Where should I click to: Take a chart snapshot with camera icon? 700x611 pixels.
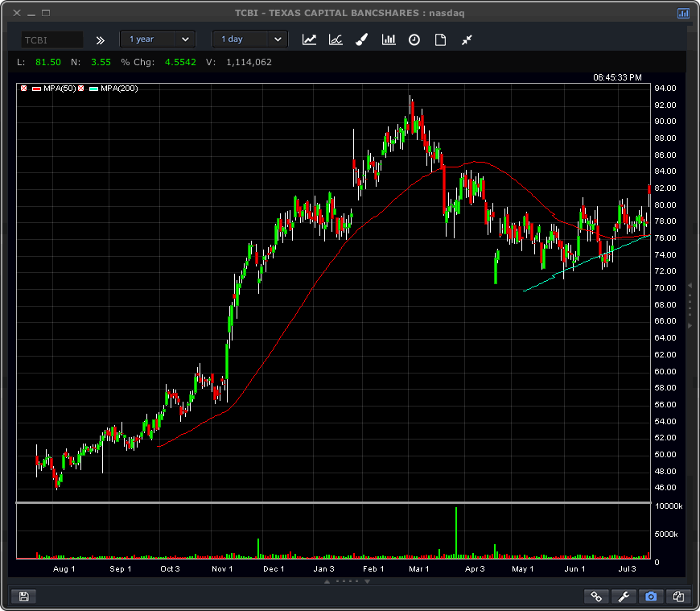click(x=651, y=597)
